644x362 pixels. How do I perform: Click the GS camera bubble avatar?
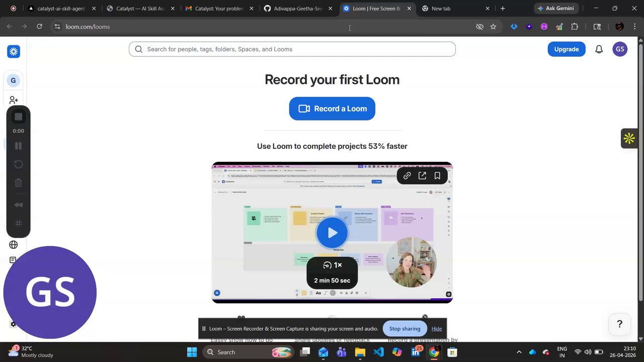click(50, 292)
